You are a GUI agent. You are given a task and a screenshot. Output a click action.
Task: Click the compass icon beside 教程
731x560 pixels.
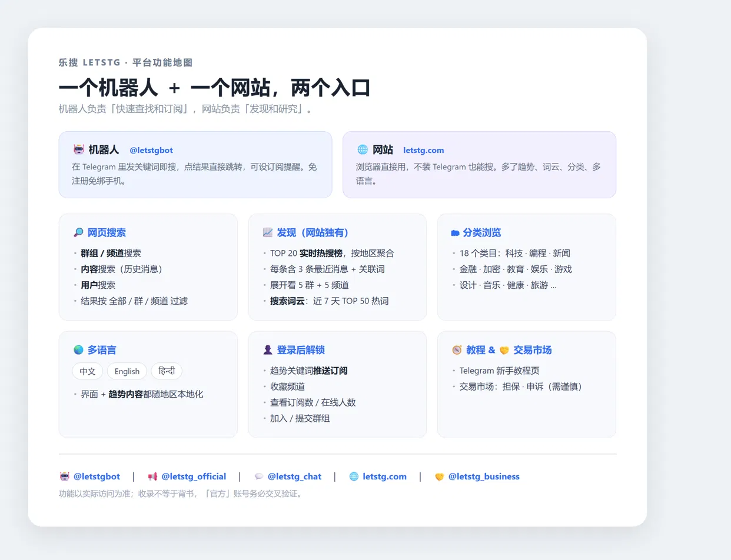coord(457,350)
